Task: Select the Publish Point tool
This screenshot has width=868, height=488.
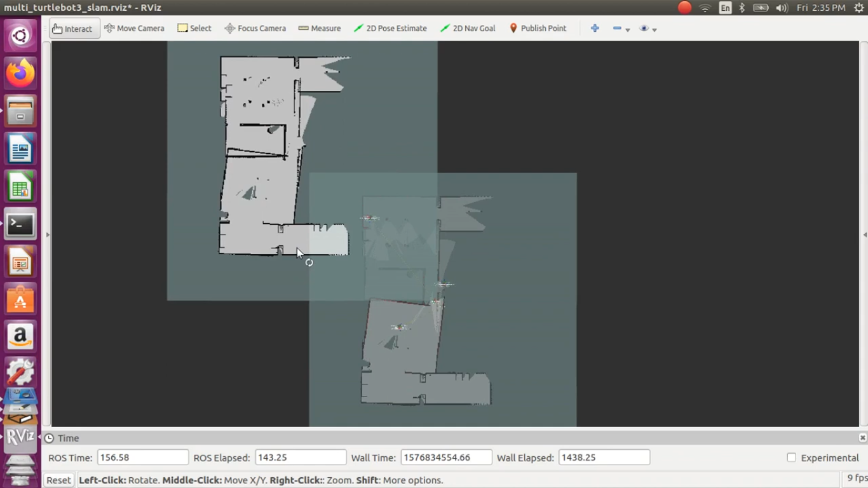Action: pos(538,29)
